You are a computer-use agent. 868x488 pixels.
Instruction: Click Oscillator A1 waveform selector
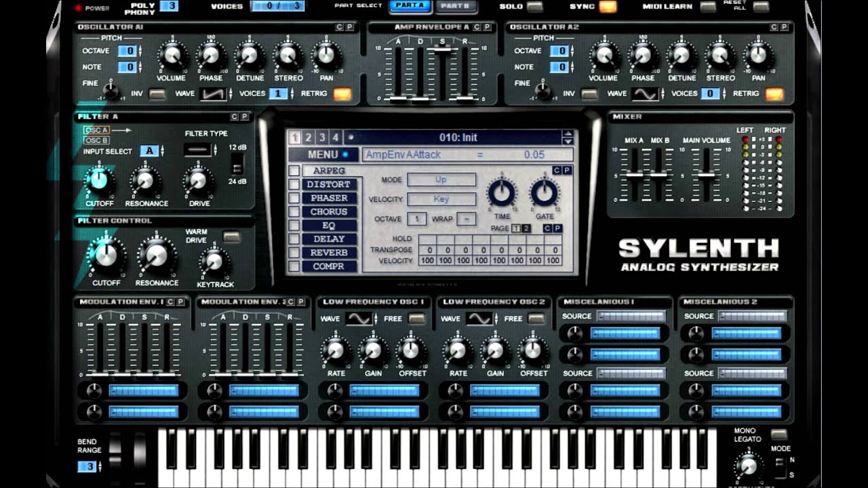(212, 94)
